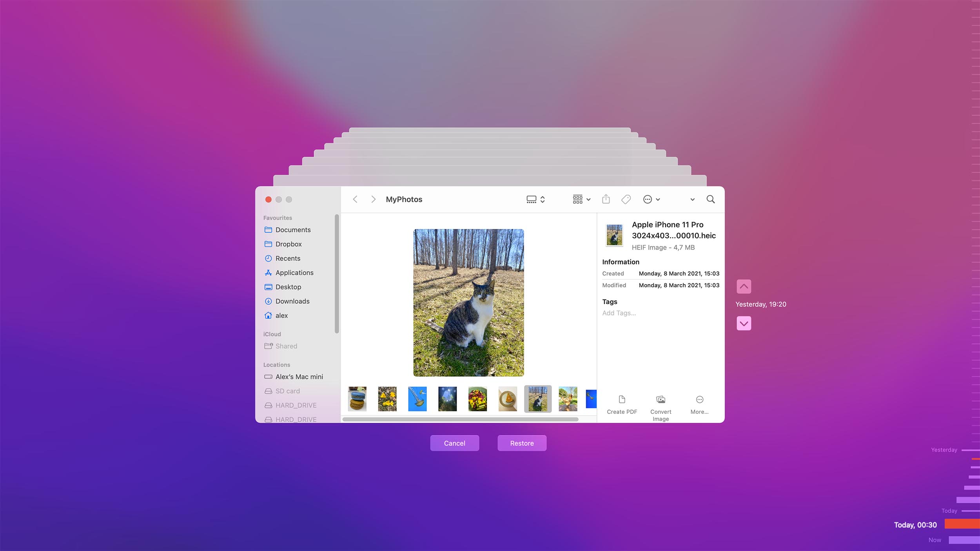Open the Shared iCloud location

[286, 346]
